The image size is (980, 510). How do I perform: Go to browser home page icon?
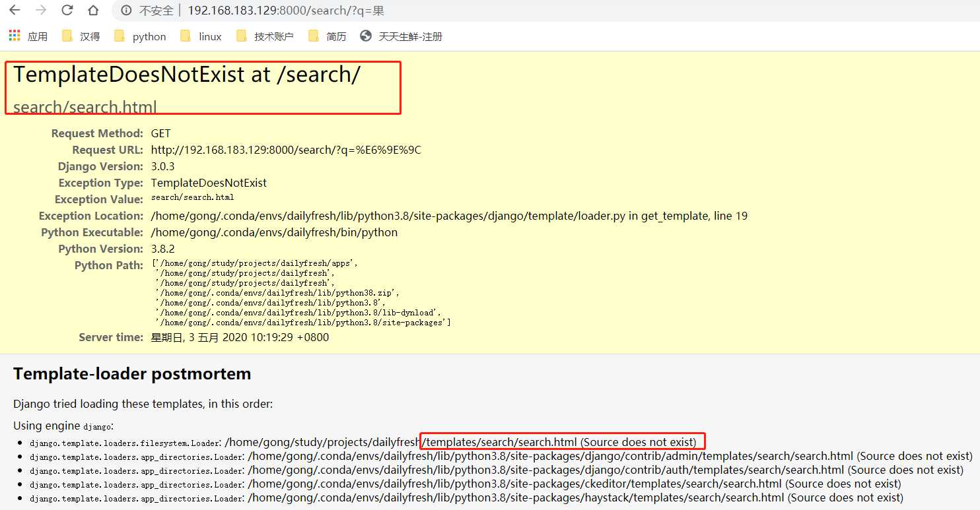click(93, 10)
